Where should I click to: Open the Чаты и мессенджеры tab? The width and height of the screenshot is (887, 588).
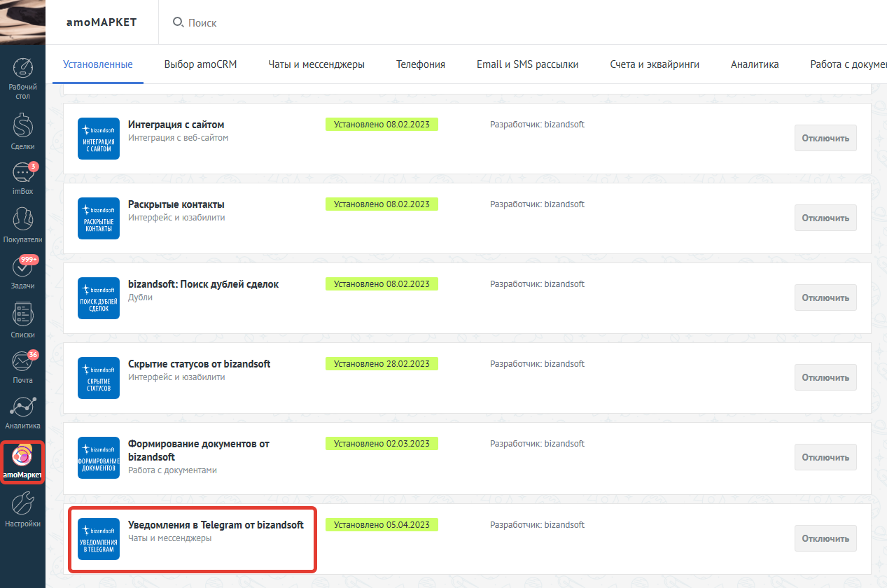[x=316, y=64]
